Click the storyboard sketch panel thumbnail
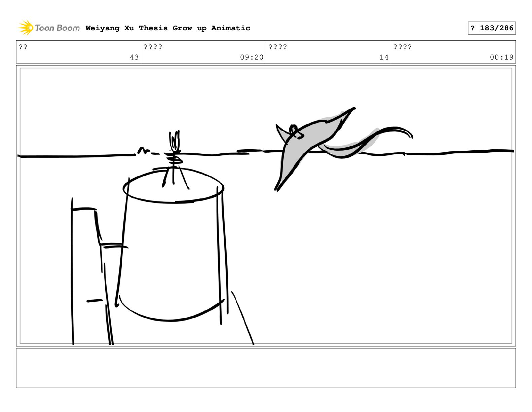532x412 pixels. tap(266, 206)
